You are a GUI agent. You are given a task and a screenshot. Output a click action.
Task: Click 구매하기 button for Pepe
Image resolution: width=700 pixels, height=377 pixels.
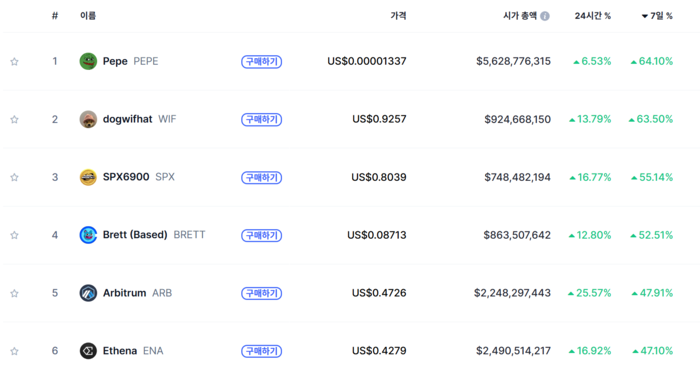[262, 62]
